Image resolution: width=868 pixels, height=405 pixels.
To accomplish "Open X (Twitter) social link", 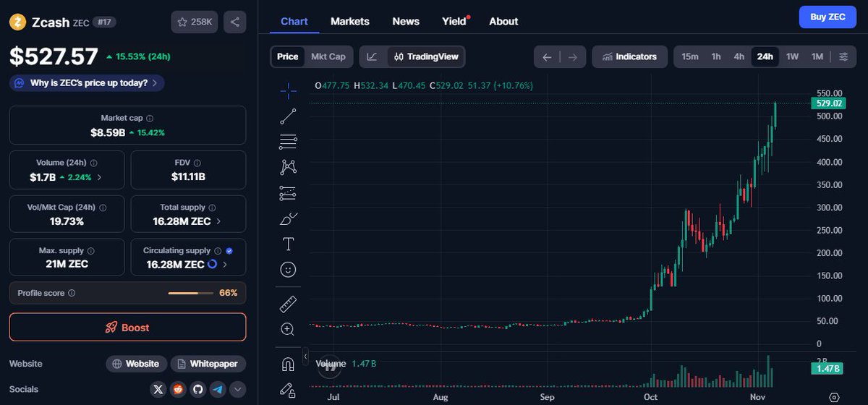I will [x=158, y=390].
